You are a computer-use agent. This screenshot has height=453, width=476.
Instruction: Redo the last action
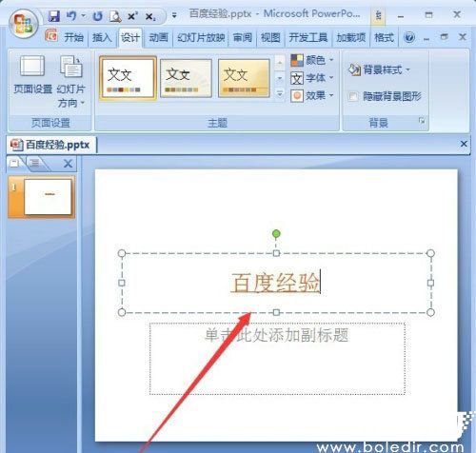coord(98,16)
